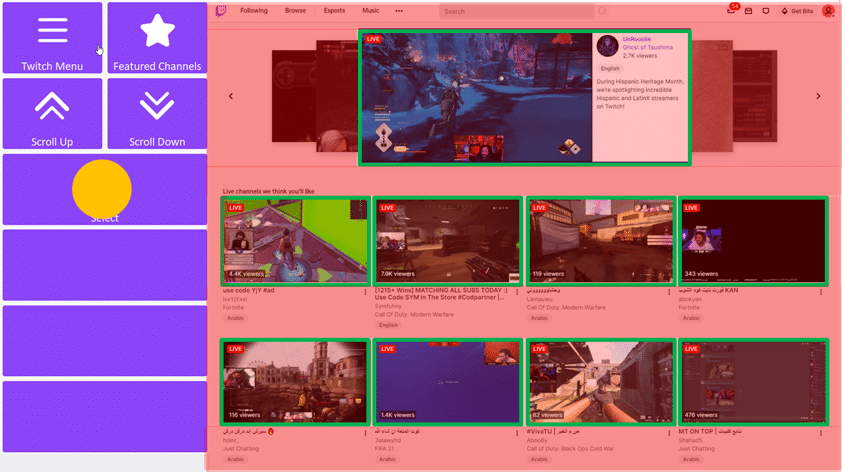Show next featured stream with right arrow

coord(818,97)
